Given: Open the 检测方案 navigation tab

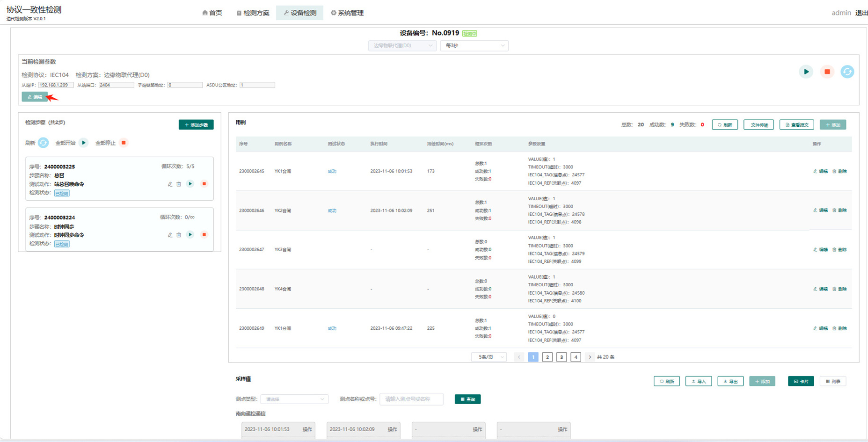Looking at the screenshot, I should pyautogui.click(x=253, y=13).
